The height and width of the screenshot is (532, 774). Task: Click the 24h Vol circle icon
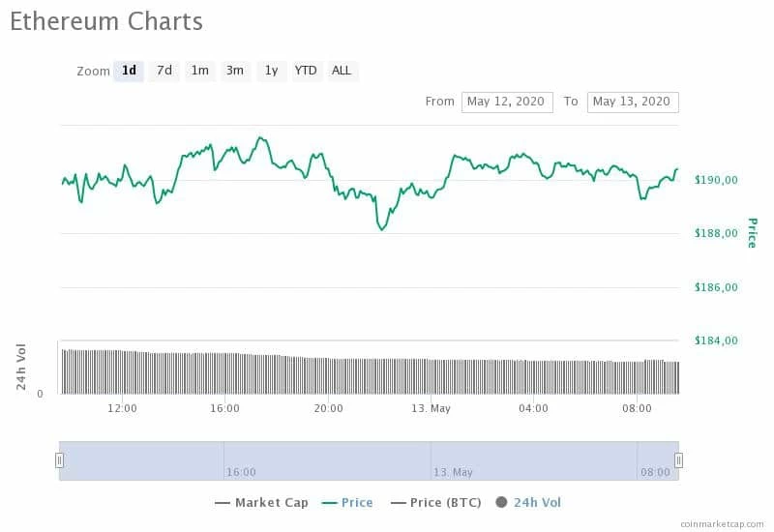tap(501, 502)
